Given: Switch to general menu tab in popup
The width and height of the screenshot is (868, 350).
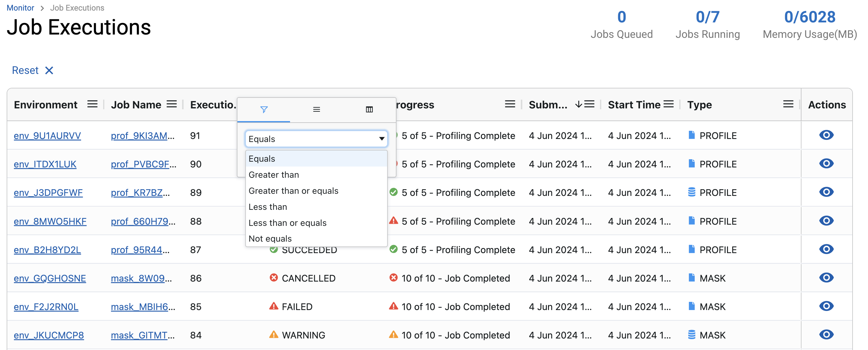Looking at the screenshot, I should click(316, 109).
